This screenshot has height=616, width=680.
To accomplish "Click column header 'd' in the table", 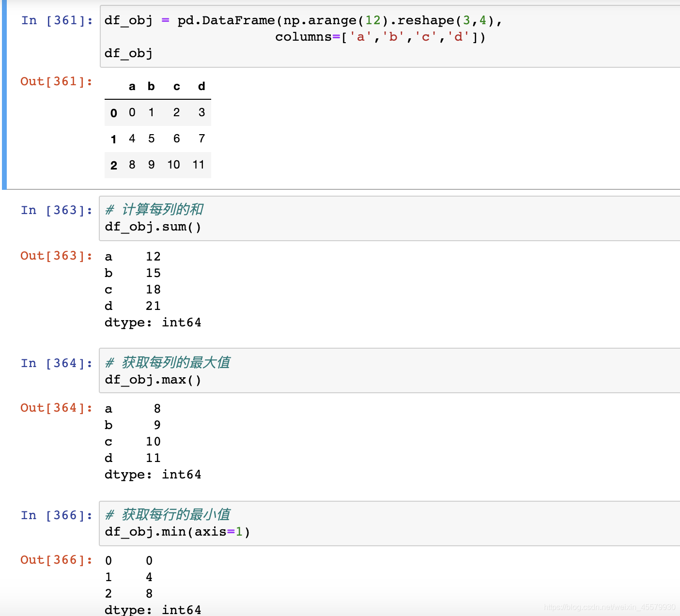I will click(201, 87).
